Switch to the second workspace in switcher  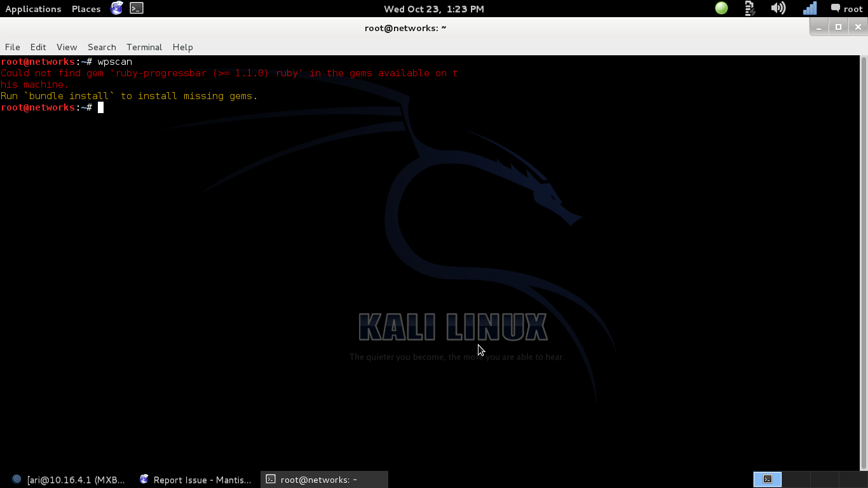pos(795,479)
